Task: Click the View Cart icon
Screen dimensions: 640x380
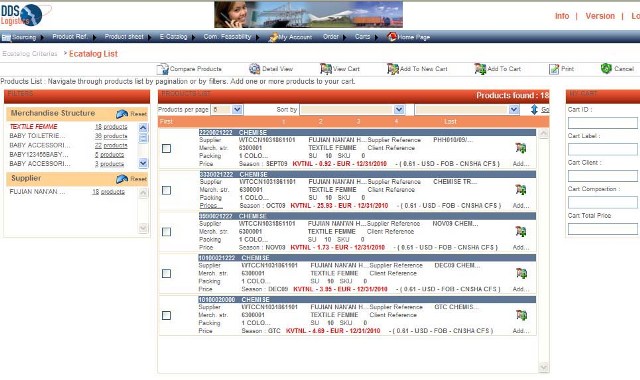Action: (326, 69)
